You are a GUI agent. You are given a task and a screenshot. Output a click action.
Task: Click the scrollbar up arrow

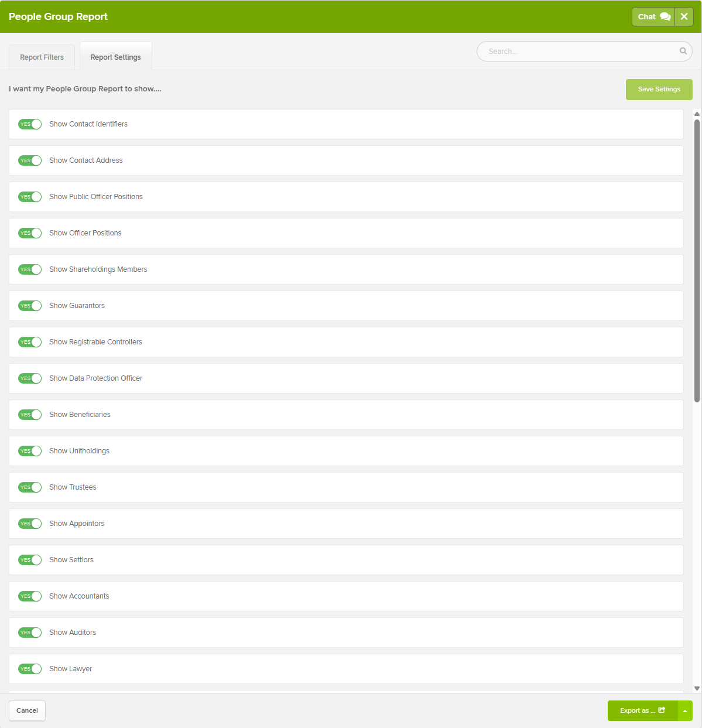(697, 114)
